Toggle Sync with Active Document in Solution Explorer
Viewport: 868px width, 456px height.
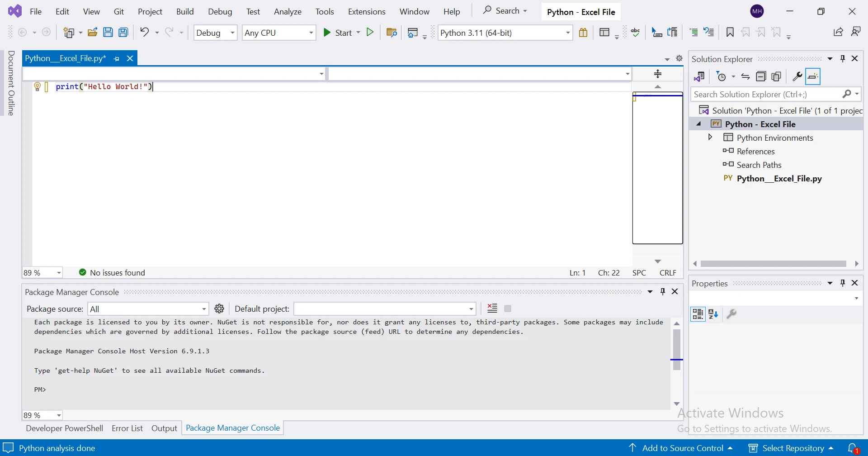745,76
